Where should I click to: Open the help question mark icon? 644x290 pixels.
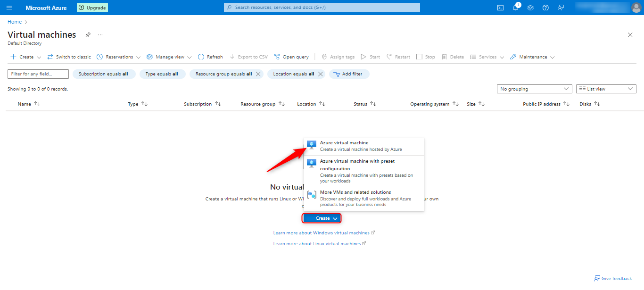(x=545, y=8)
